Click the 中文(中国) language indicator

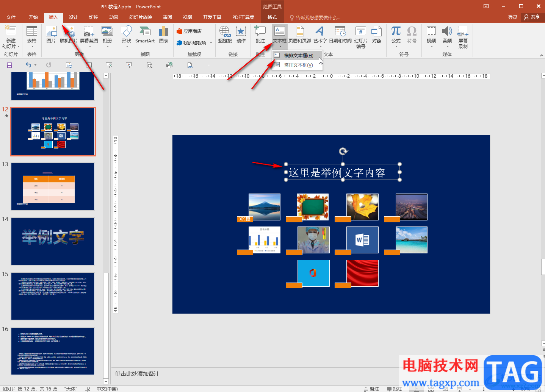point(107,389)
